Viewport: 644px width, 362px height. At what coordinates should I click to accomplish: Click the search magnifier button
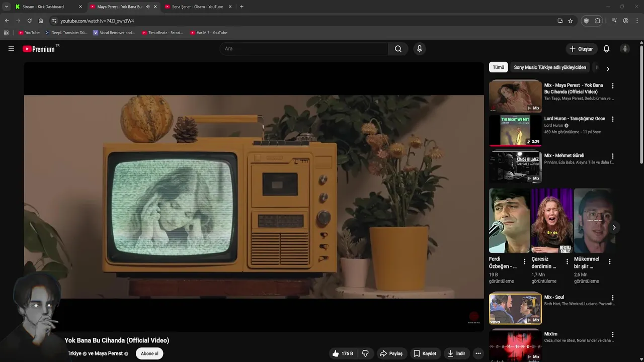click(398, 49)
